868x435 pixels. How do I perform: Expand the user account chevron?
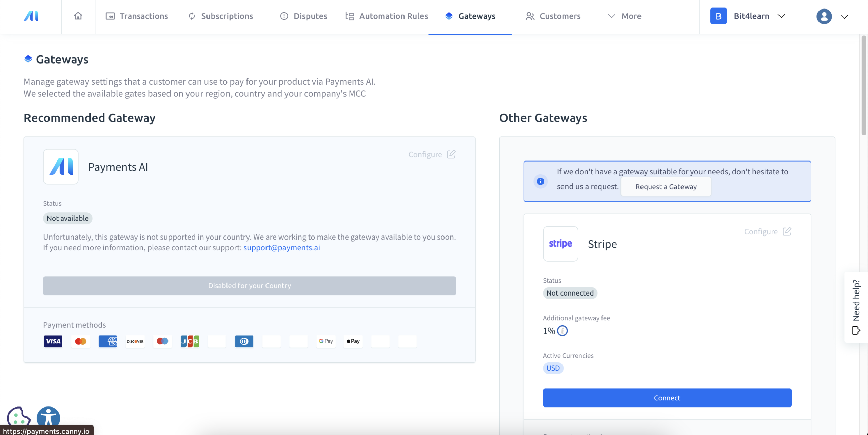[844, 17]
